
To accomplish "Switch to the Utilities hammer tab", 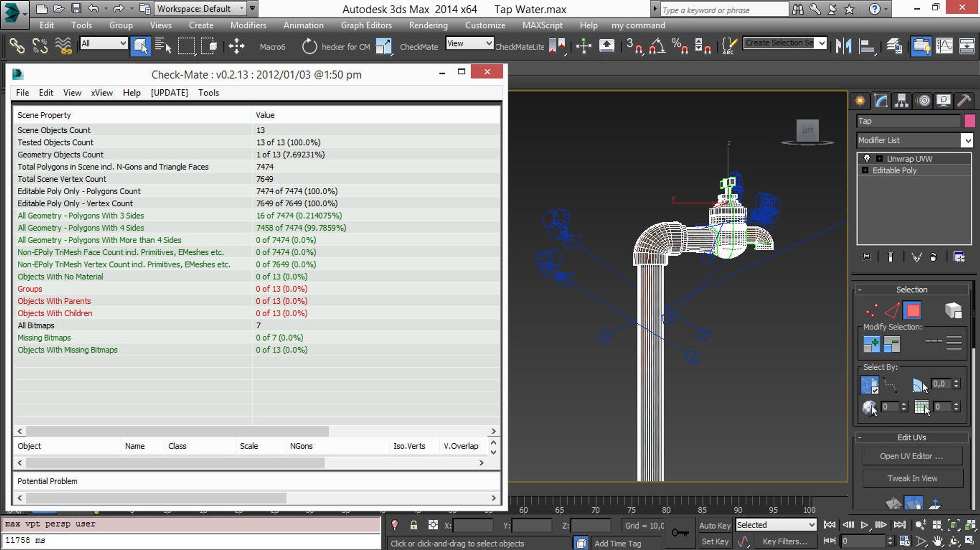I will coord(964,101).
